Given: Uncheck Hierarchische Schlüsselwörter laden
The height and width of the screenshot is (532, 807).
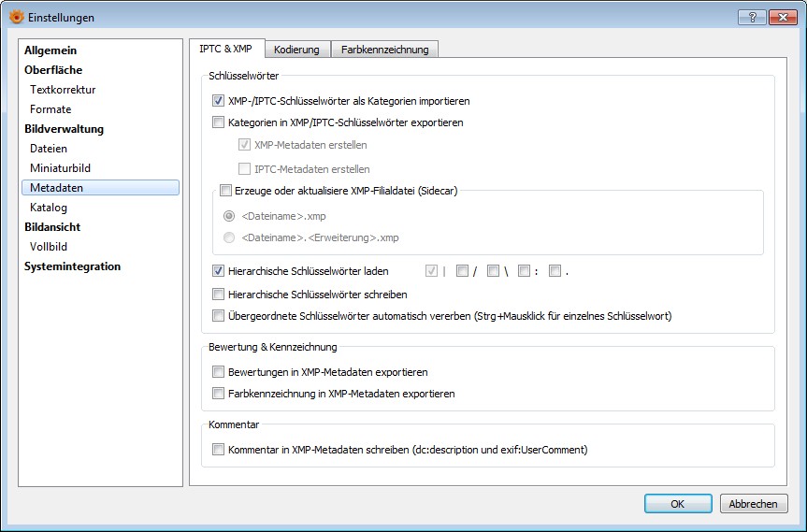Looking at the screenshot, I should (x=218, y=270).
